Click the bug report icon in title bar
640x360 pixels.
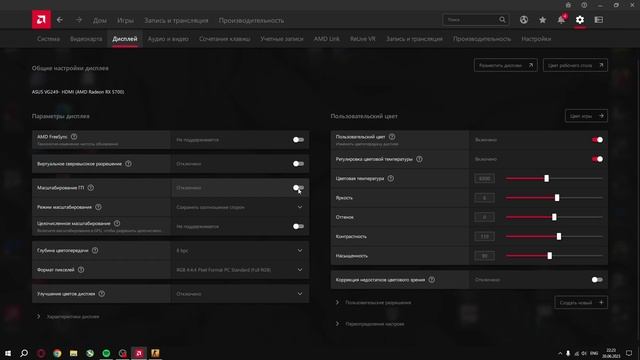click(x=568, y=5)
